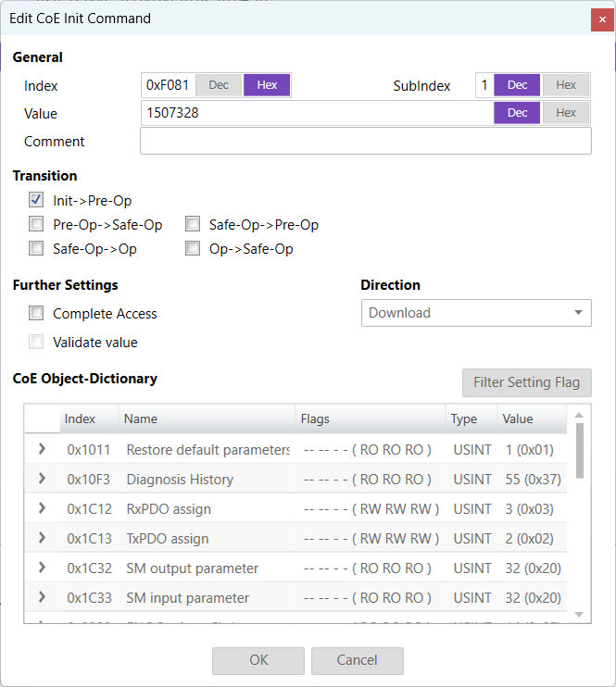Open the Direction dropdown showing Download
The image size is (616, 687).
tap(475, 313)
